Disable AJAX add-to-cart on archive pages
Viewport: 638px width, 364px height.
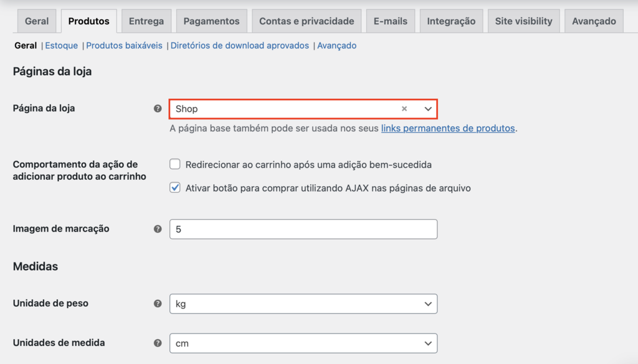click(176, 187)
